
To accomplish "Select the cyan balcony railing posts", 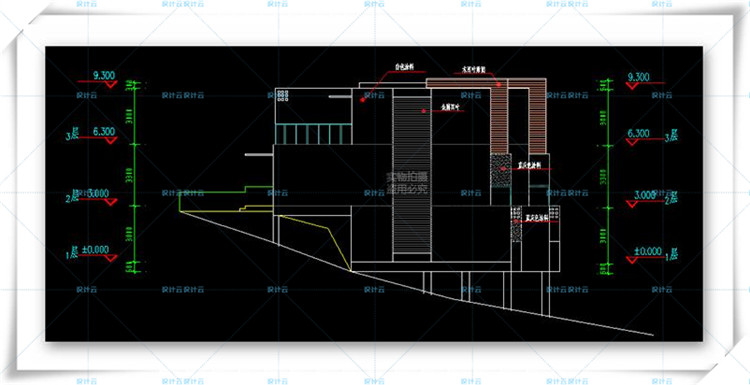I will pyautogui.click(x=313, y=134).
